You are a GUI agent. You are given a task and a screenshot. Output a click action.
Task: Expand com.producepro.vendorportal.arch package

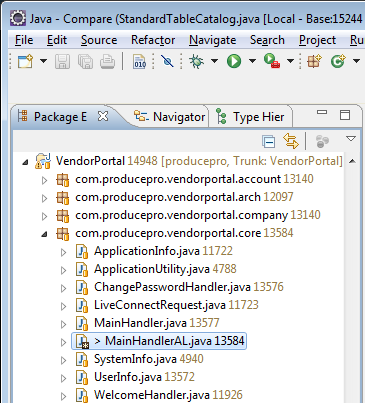click(44, 199)
